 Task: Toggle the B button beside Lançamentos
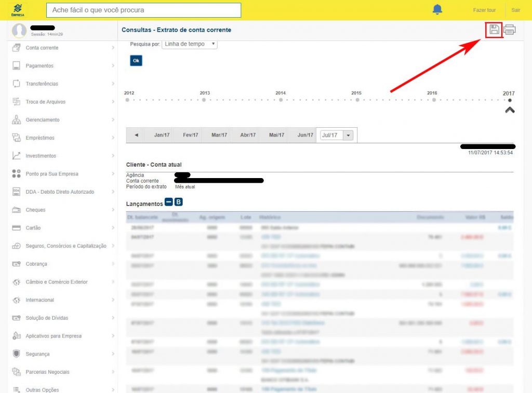[178, 202]
